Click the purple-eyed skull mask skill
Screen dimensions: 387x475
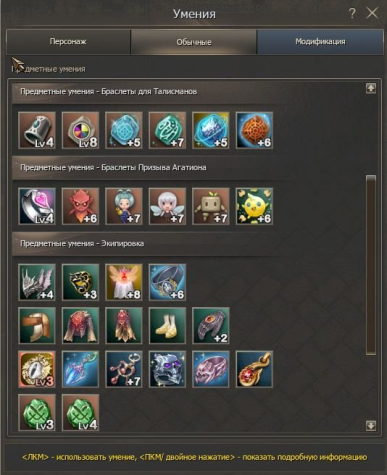point(167,369)
